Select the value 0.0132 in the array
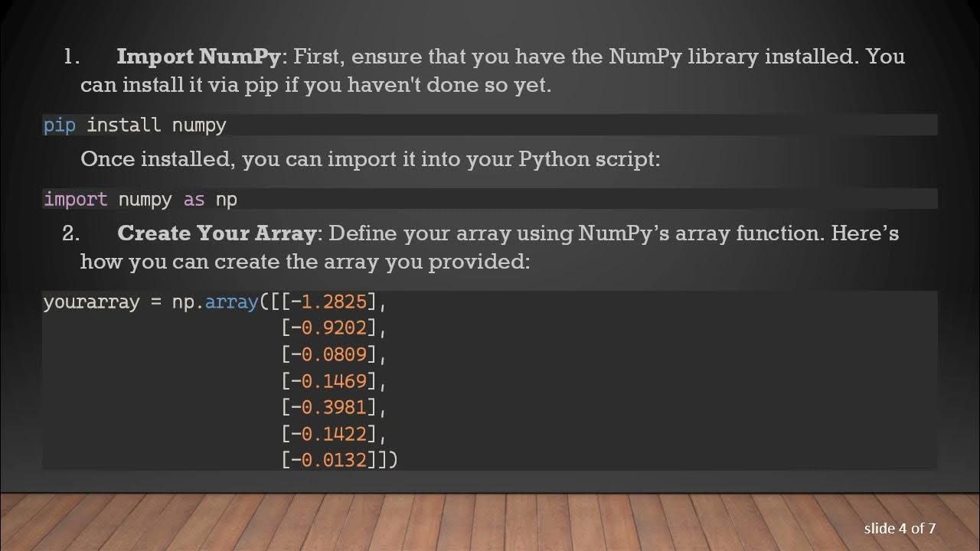This screenshot has height=551, width=980. coord(334,460)
